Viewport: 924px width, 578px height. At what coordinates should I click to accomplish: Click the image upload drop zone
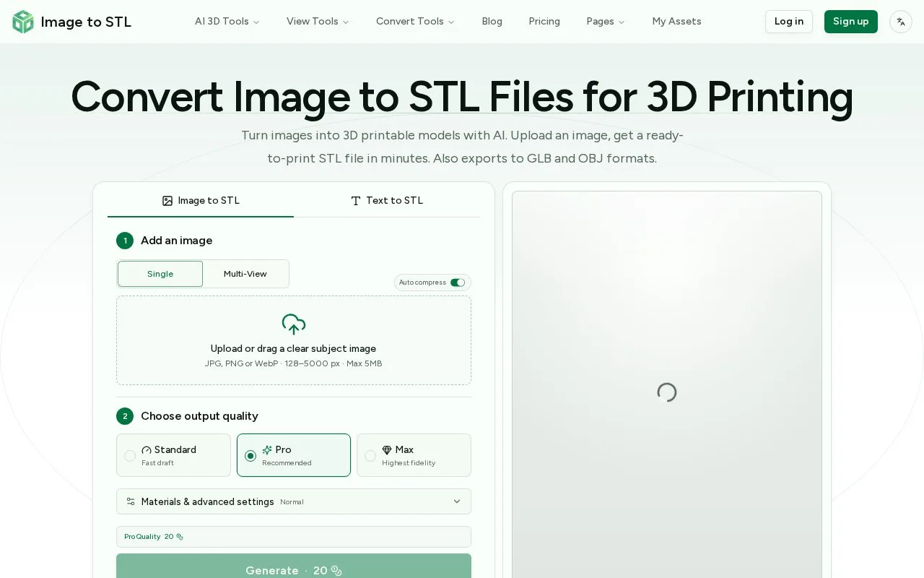pyautogui.click(x=294, y=340)
